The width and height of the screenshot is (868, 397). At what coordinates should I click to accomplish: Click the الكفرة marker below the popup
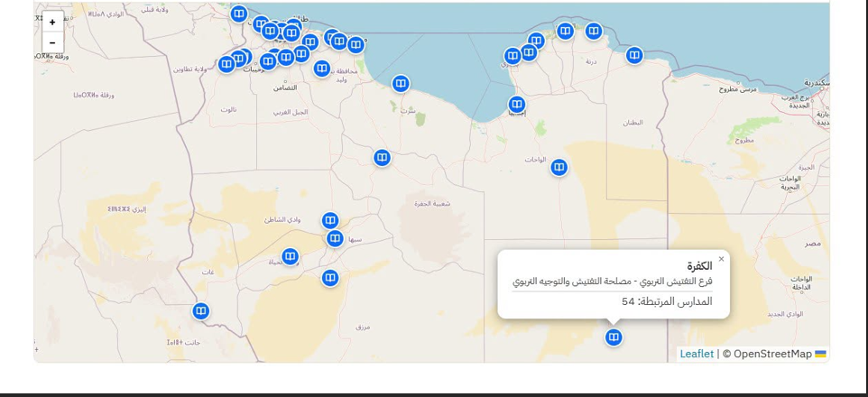[x=614, y=337]
